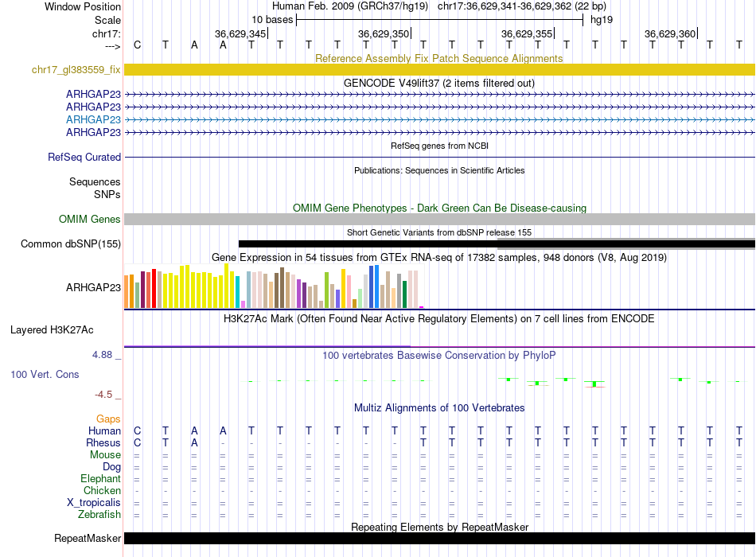Select the light-blue ARHGAP23 transcript label
The width and height of the screenshot is (756, 557).
tap(93, 119)
